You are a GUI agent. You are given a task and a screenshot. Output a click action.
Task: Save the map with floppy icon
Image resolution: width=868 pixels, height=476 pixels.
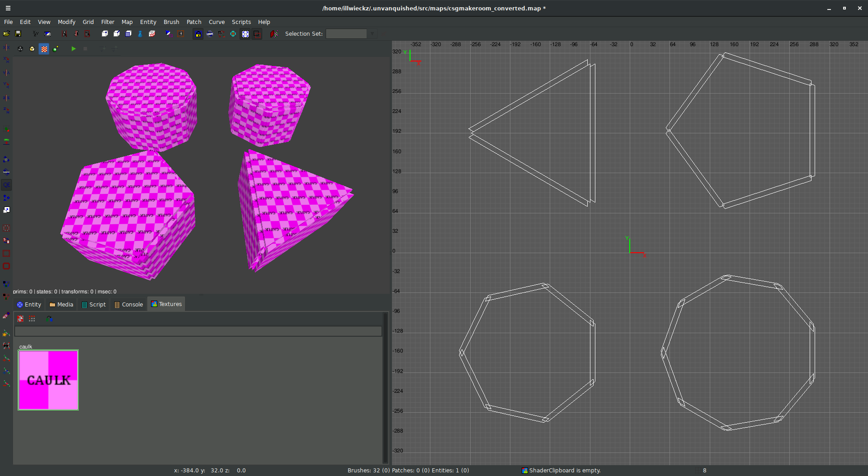click(x=18, y=34)
